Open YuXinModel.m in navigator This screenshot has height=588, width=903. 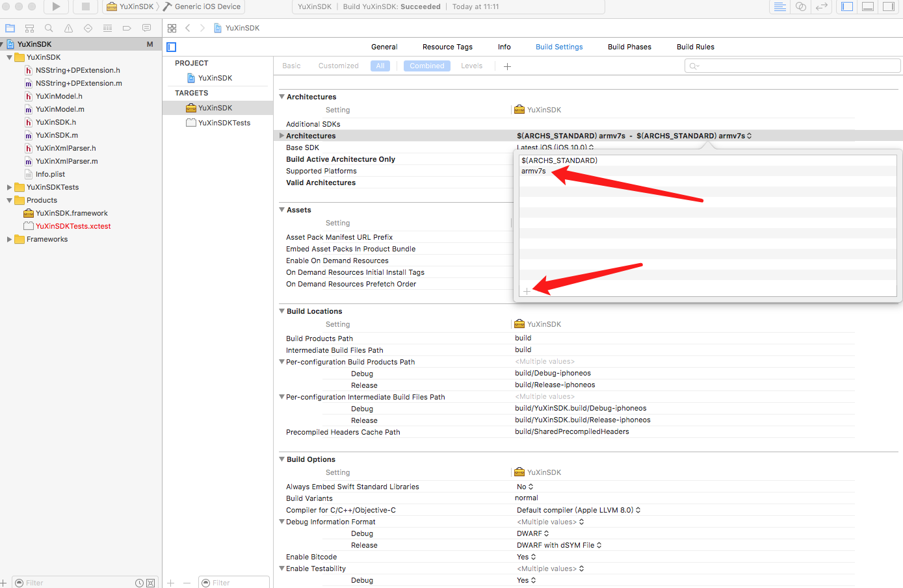60,109
